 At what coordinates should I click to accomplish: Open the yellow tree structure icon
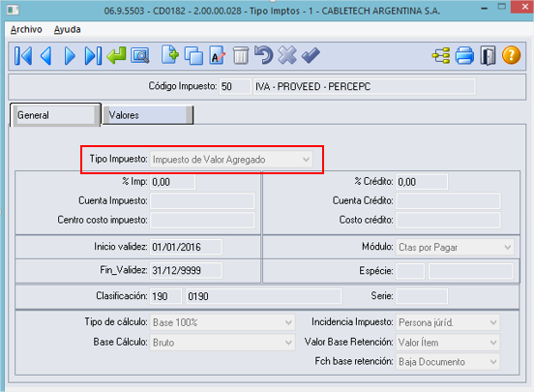(x=441, y=55)
